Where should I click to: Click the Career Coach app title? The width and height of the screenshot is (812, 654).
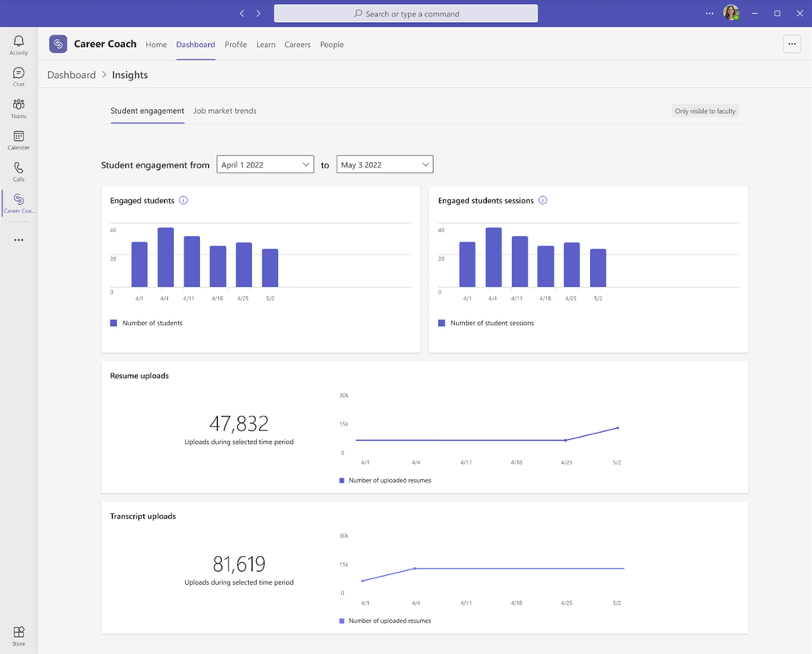pyautogui.click(x=105, y=44)
